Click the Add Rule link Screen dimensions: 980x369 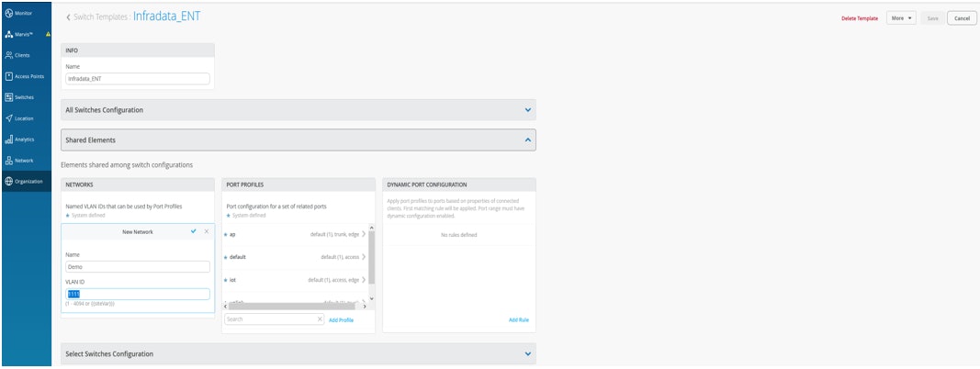(x=518, y=319)
